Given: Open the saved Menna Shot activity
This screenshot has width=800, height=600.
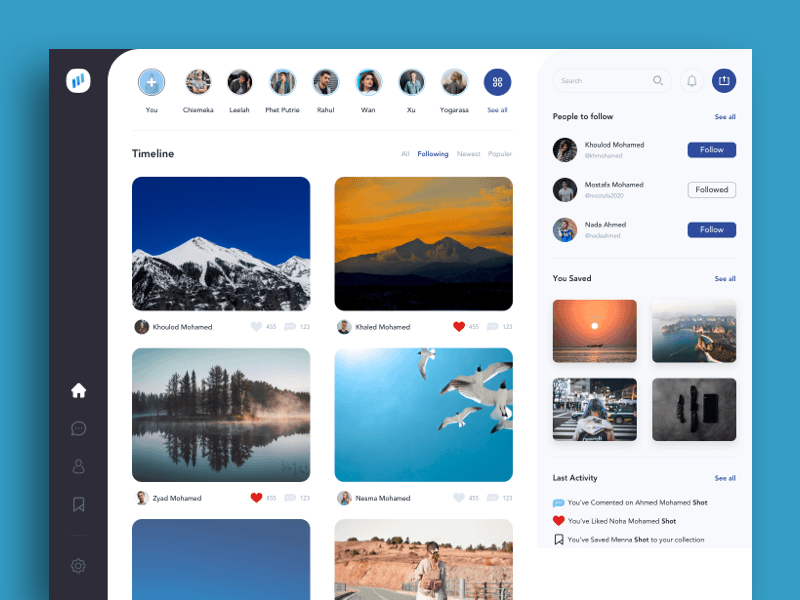Looking at the screenshot, I should (x=629, y=539).
